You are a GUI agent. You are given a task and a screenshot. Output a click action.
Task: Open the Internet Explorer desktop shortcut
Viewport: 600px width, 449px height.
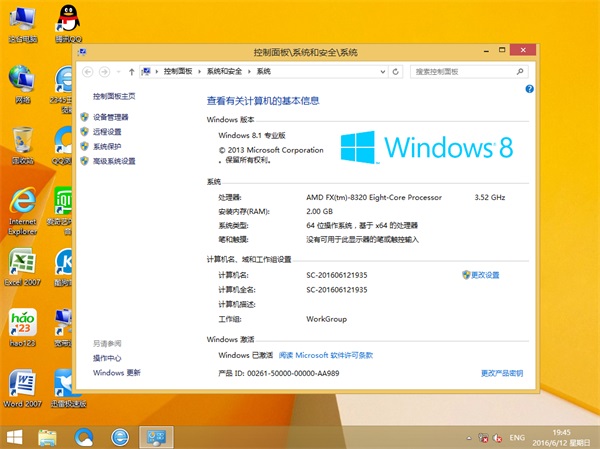click(22, 205)
